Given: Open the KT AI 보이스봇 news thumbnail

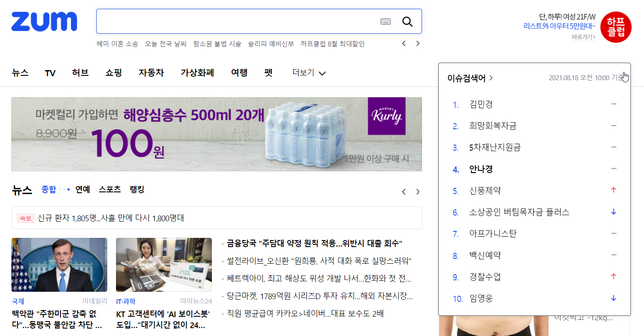Looking at the screenshot, I should (164, 265).
